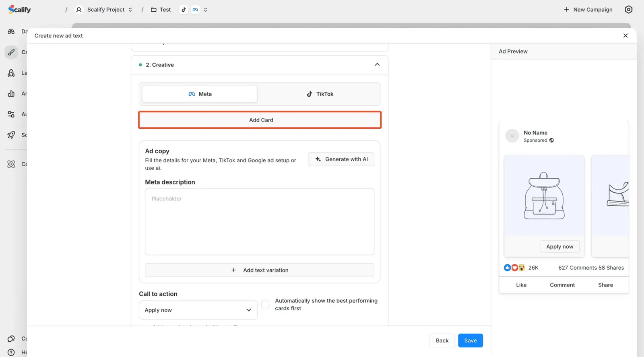
Task: Click the Add Card button
Action: pos(260,120)
